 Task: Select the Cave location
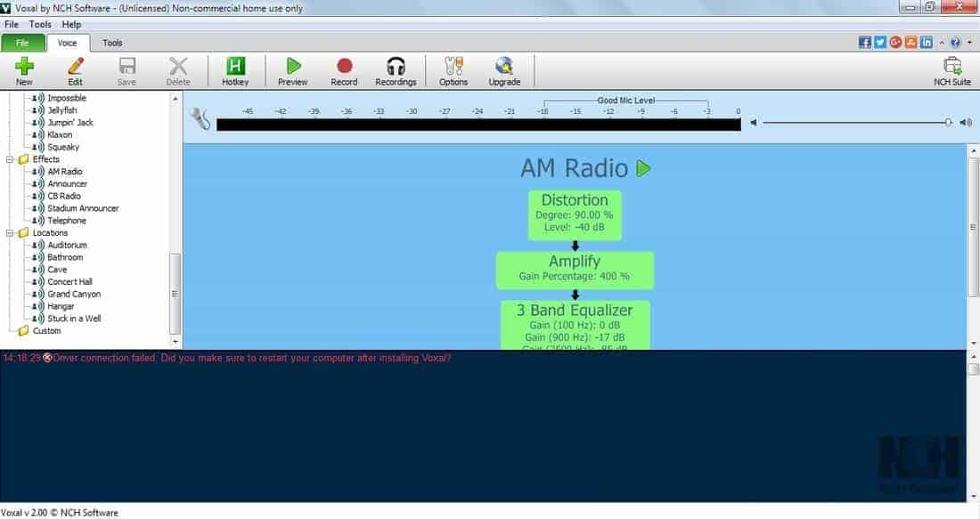pyautogui.click(x=57, y=269)
